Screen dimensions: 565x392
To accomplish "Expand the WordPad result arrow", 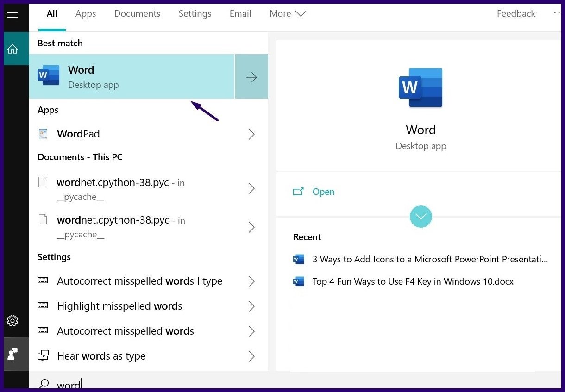I will 251,134.
